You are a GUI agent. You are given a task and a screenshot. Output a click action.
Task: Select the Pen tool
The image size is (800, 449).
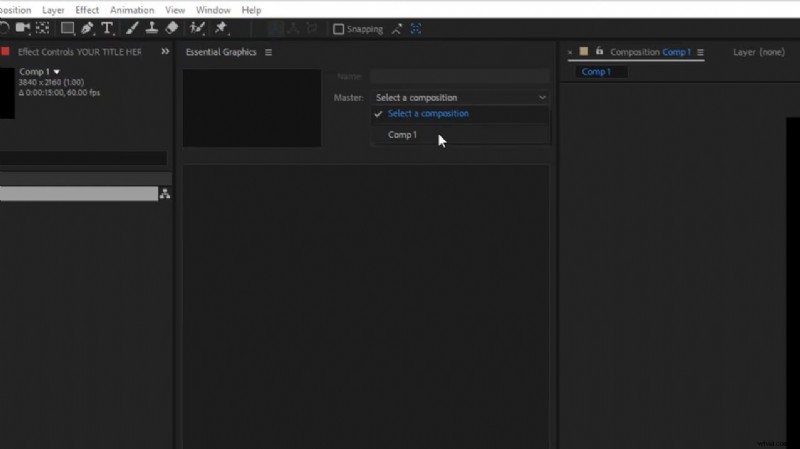click(x=87, y=29)
